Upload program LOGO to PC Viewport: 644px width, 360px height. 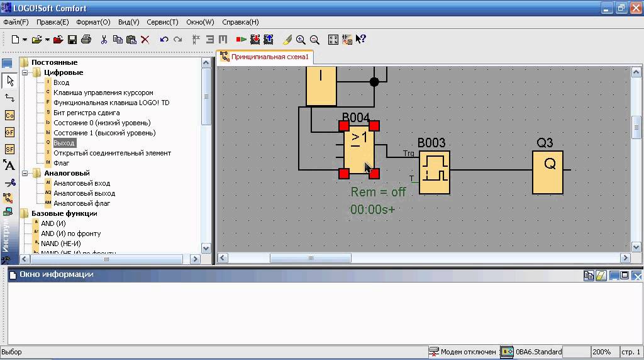point(269,40)
